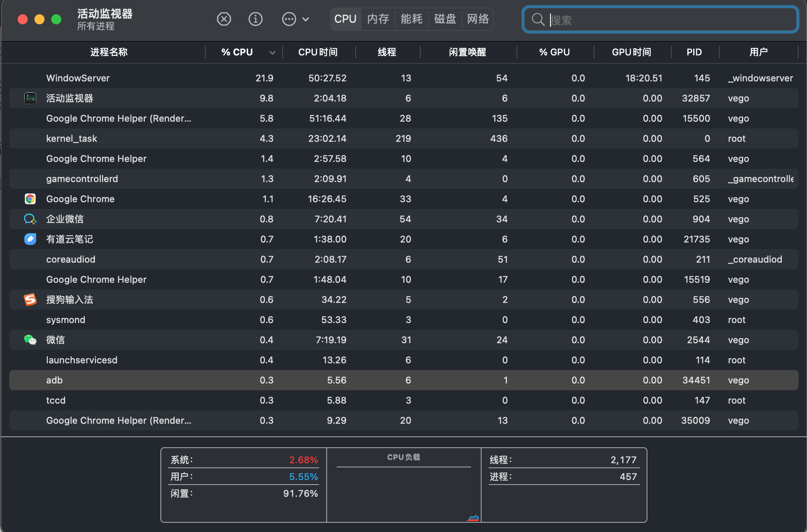
Task: Open the 磁盘 tab
Action: [445, 19]
